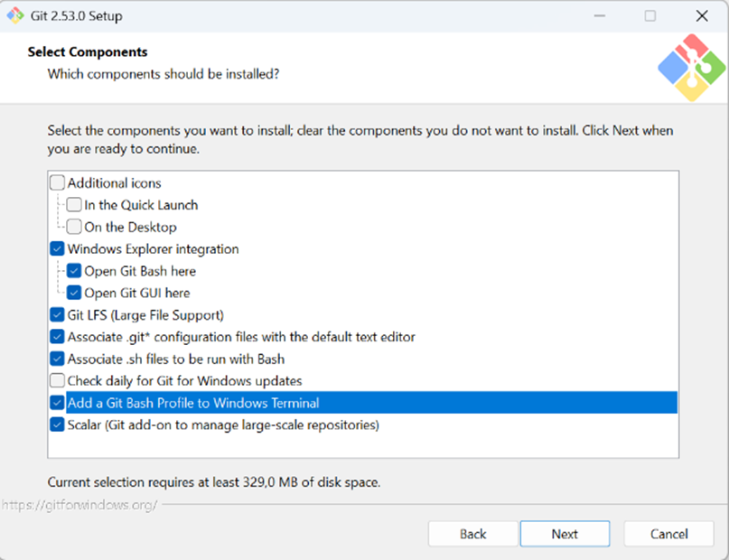This screenshot has width=729, height=560.
Task: Click the Next button
Action: pyautogui.click(x=565, y=534)
